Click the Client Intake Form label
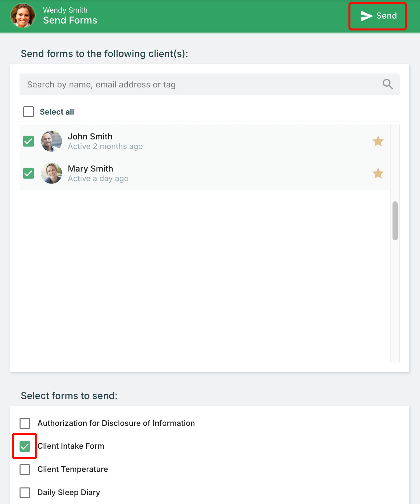420x504 pixels. click(x=71, y=446)
